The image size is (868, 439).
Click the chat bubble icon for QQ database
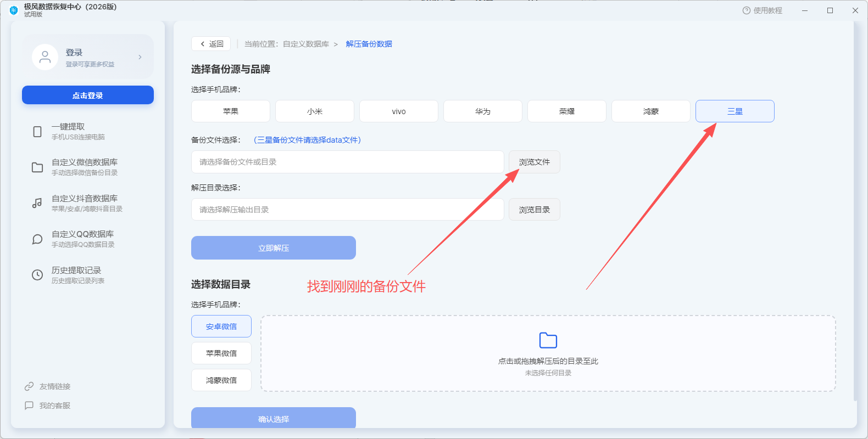point(37,239)
